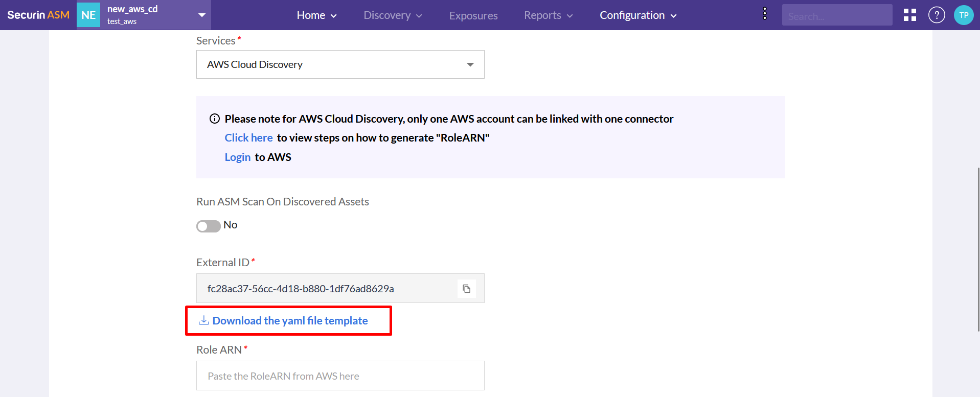Open the apps grid icon

[x=910, y=15]
